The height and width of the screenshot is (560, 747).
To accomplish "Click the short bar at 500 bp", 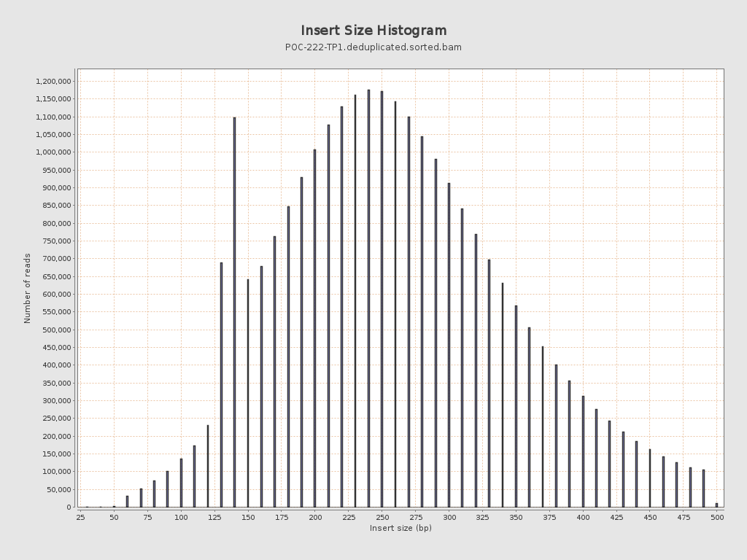I will tap(716, 505).
